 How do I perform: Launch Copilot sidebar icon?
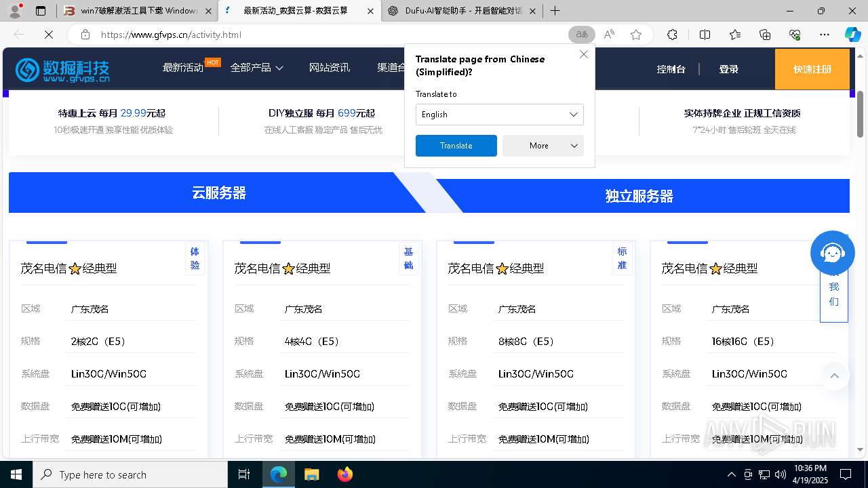click(x=852, y=35)
